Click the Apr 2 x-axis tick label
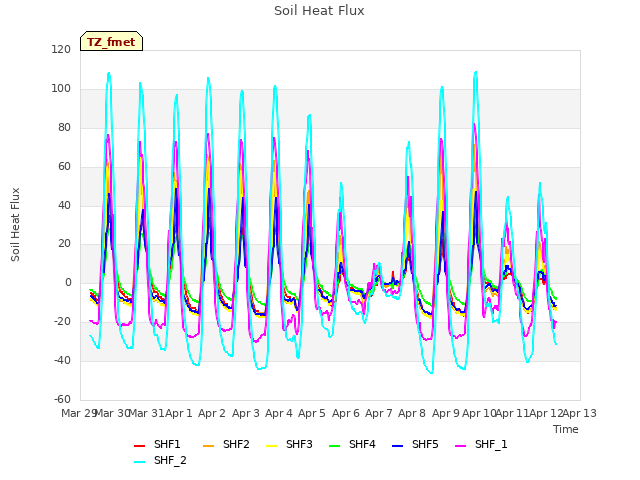Screen dimensions: 640x480 coord(212,413)
